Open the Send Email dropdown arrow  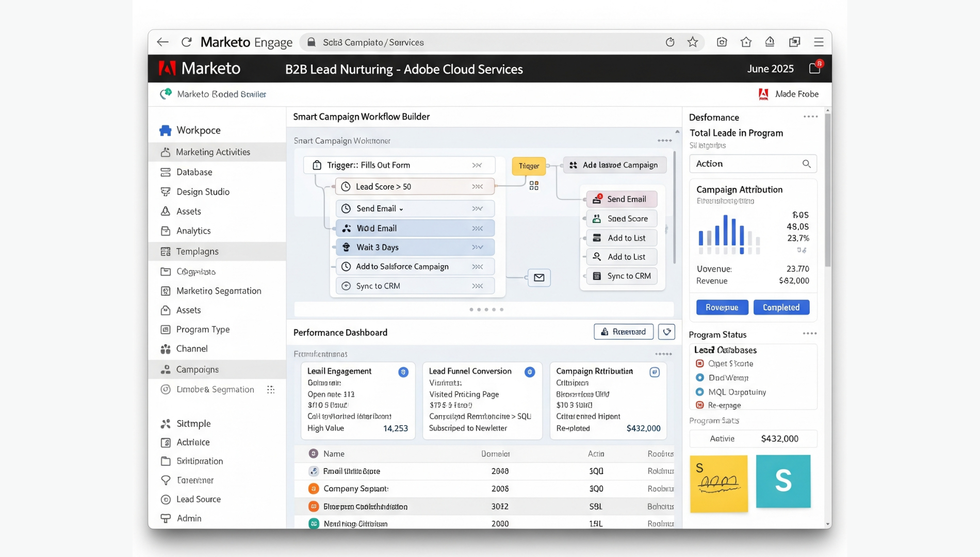click(401, 209)
